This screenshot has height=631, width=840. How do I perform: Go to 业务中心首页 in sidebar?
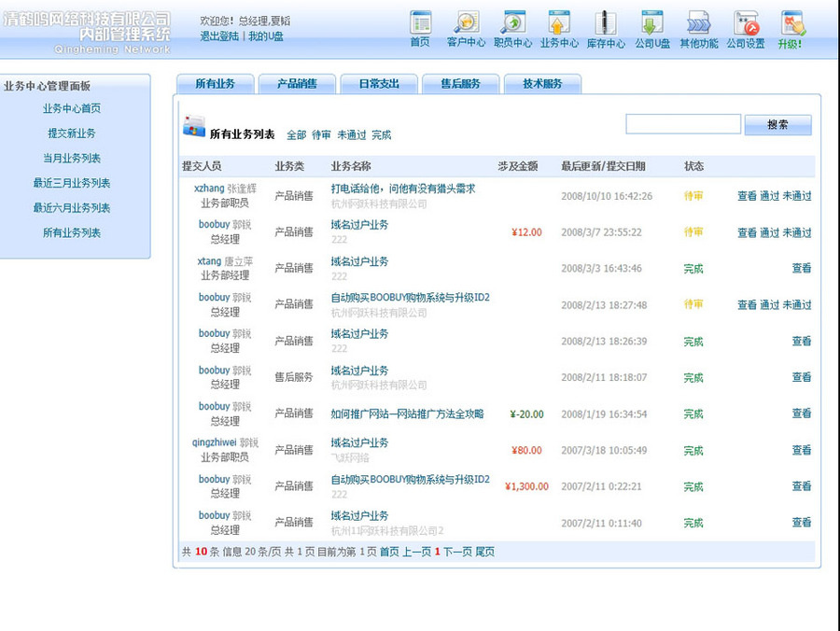click(x=72, y=108)
